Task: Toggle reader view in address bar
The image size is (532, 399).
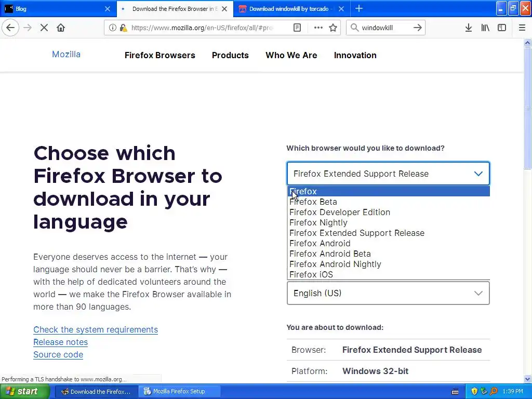Action: [x=297, y=28]
